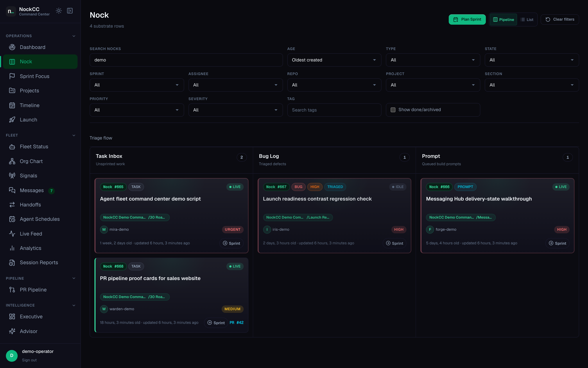Collapse the Fleet section chevron
This screenshot has width=588, height=368.
point(74,135)
